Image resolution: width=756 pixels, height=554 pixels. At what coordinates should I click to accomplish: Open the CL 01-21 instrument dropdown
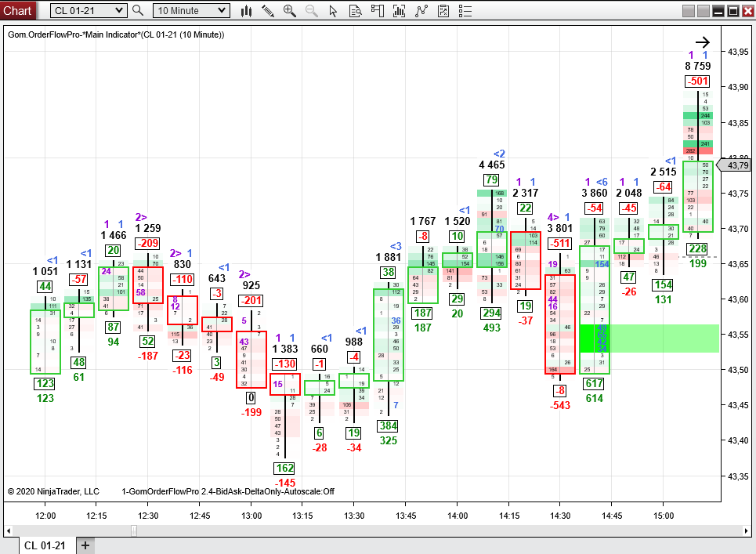[x=89, y=11]
